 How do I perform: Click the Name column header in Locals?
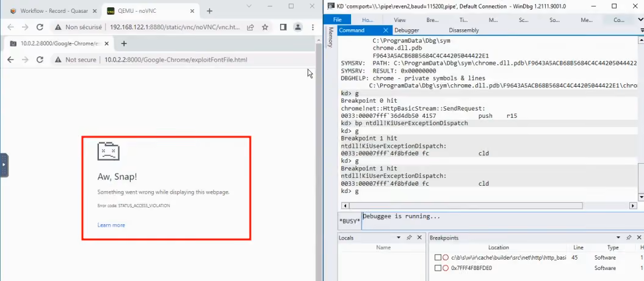(383, 247)
